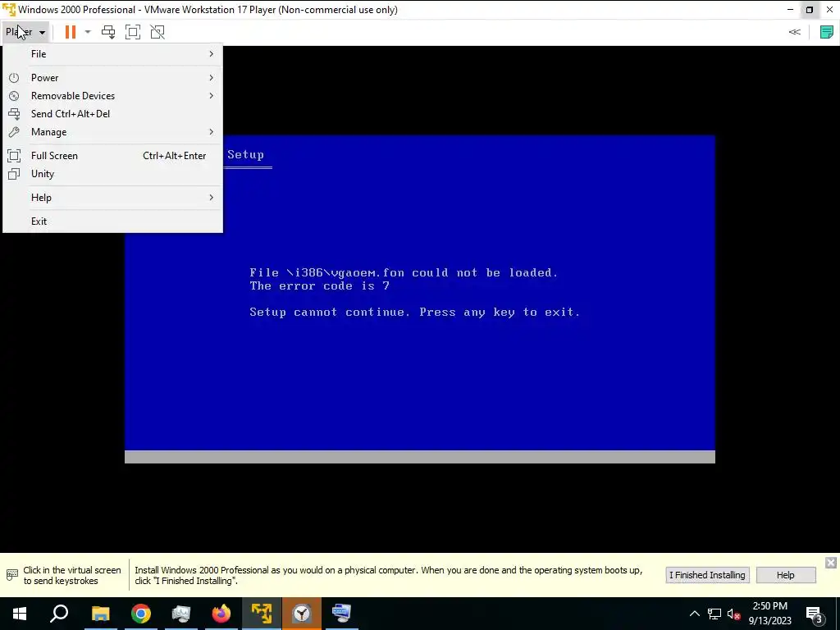Open the Manage submenu

tap(112, 132)
